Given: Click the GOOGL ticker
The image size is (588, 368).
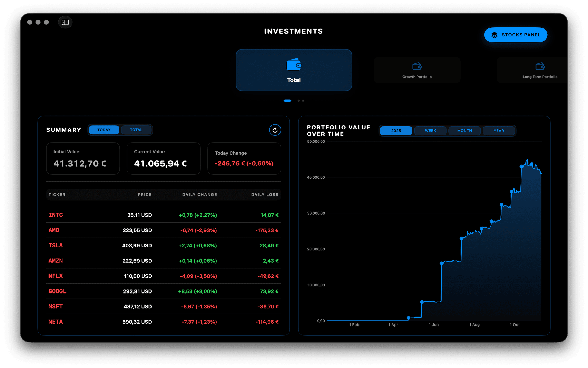Looking at the screenshot, I should click(x=57, y=291).
